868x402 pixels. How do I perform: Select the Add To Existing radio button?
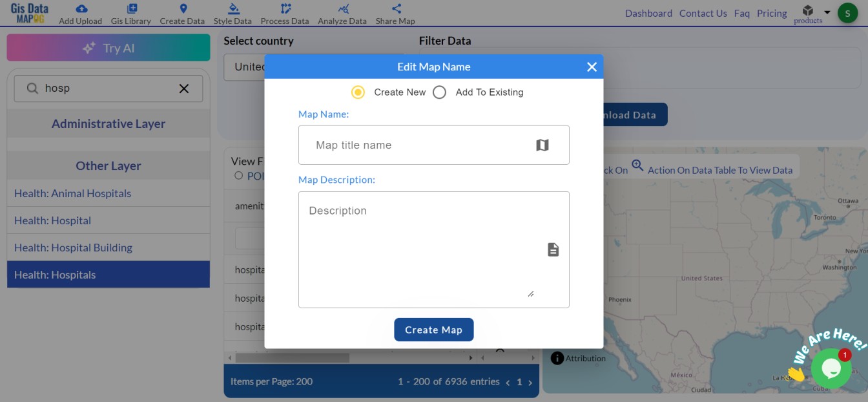440,92
